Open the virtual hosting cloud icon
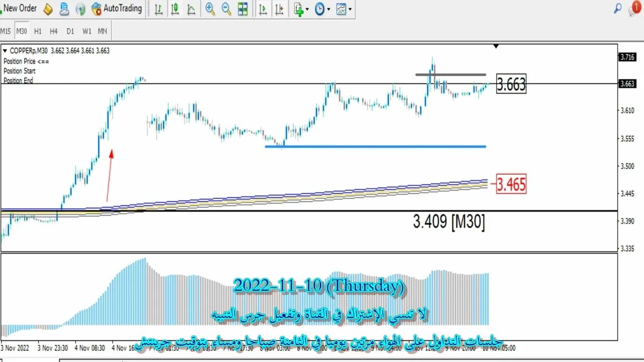Screen dimensions: 644x362 [64, 9]
